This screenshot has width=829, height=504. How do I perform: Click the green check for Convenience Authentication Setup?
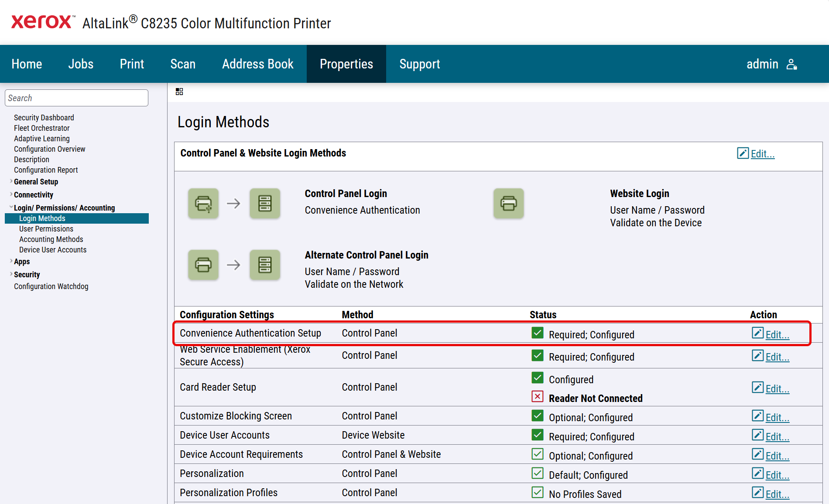tap(537, 333)
